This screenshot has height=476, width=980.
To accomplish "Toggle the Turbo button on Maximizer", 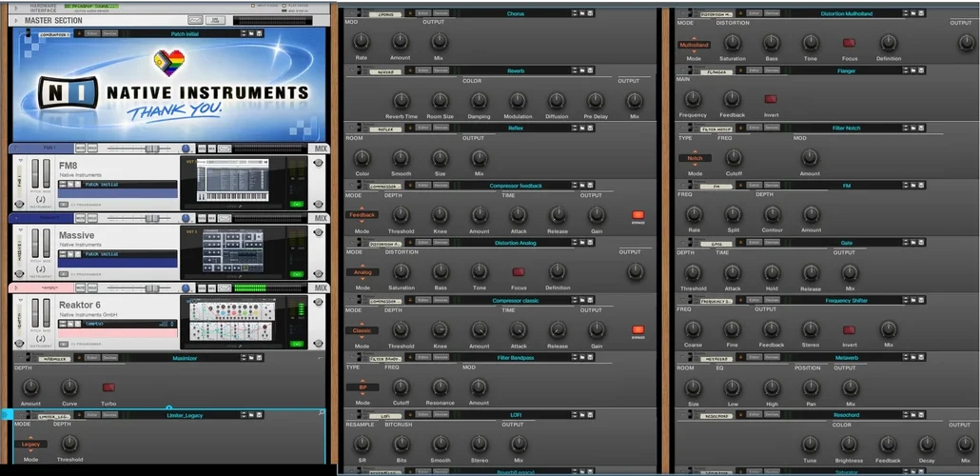I will [x=108, y=387].
